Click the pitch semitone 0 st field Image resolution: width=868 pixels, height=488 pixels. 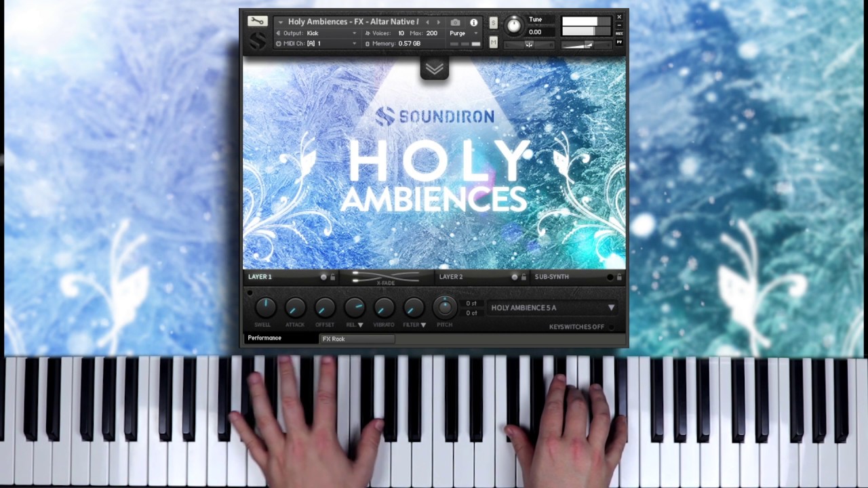[472, 304]
